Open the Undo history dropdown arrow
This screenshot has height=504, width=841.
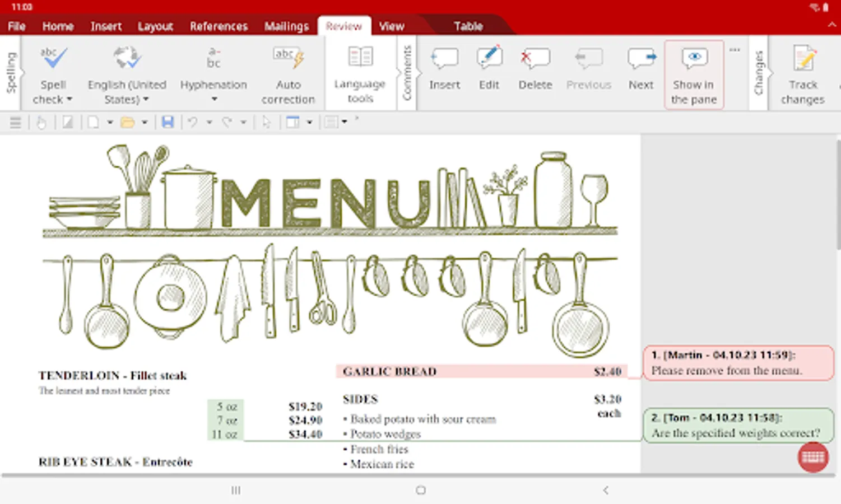[210, 122]
